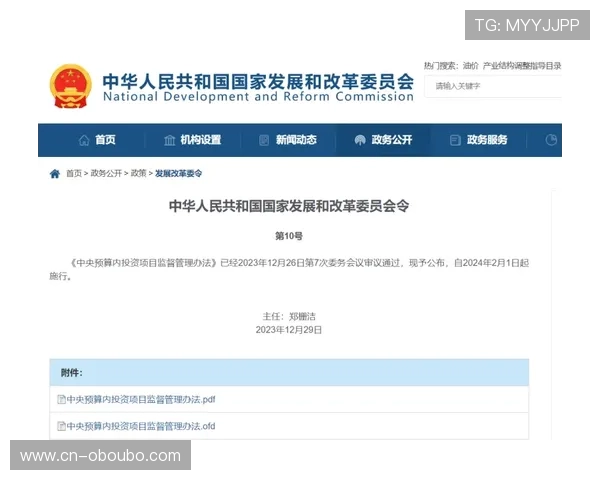
Task: Click the blue house breadcrumb icon
Action: [x=55, y=174]
